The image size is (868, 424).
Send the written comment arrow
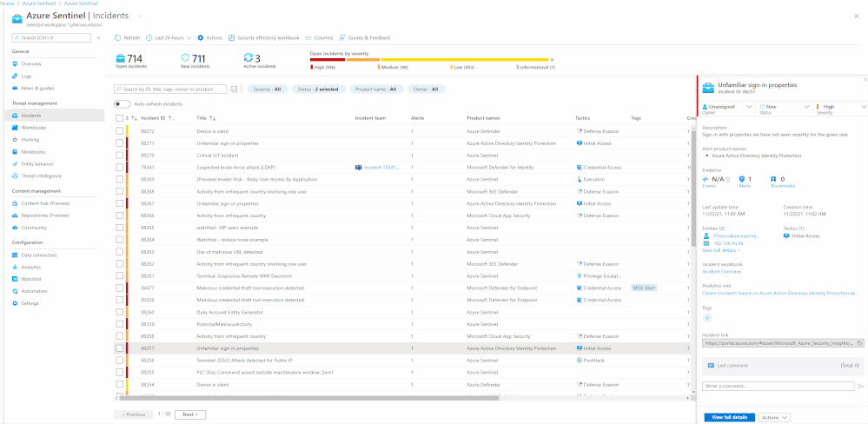tap(860, 387)
